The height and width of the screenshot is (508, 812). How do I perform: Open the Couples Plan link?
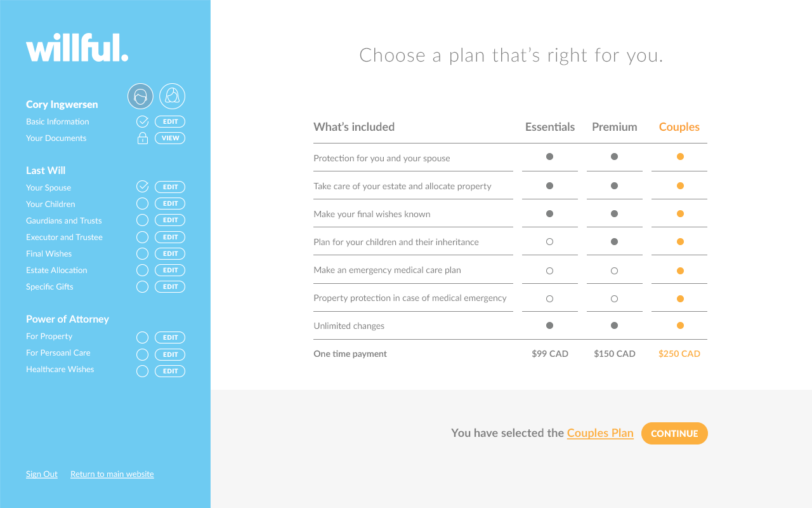click(600, 433)
